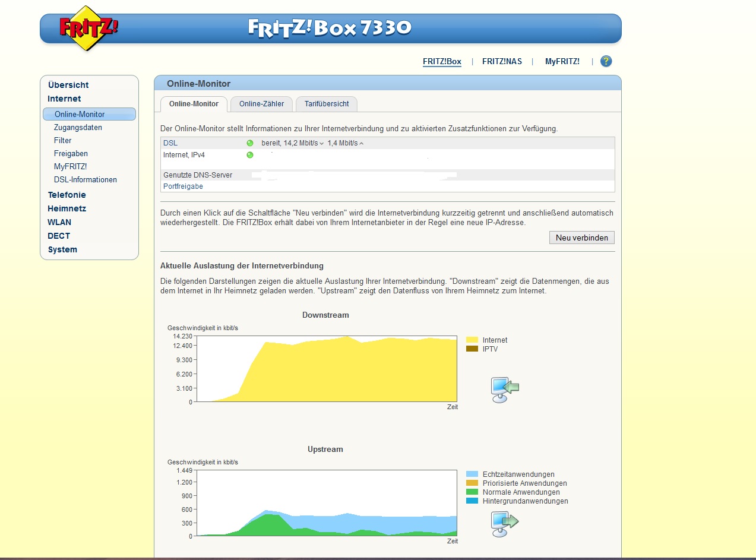Click the upstream arrow next to 1,4 Mbit/s

coord(361,144)
